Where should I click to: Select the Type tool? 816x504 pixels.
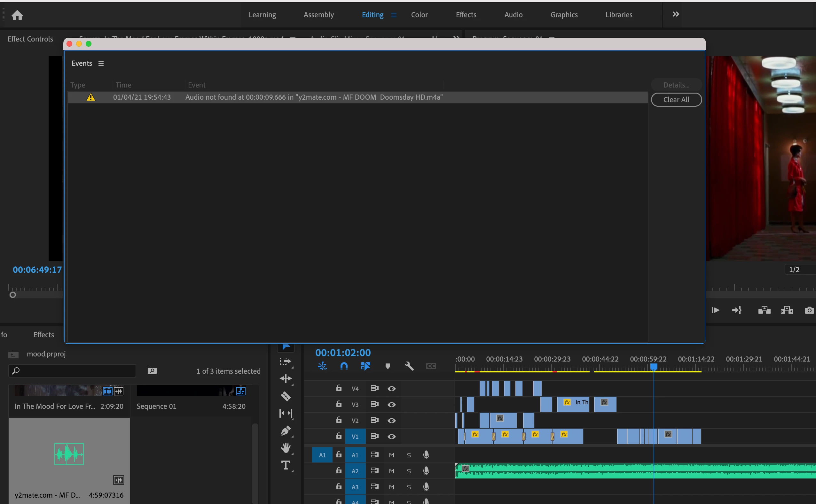point(286,465)
